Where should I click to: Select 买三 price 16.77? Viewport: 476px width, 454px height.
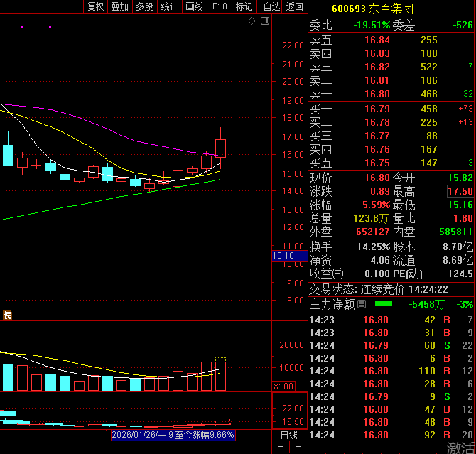point(377,136)
